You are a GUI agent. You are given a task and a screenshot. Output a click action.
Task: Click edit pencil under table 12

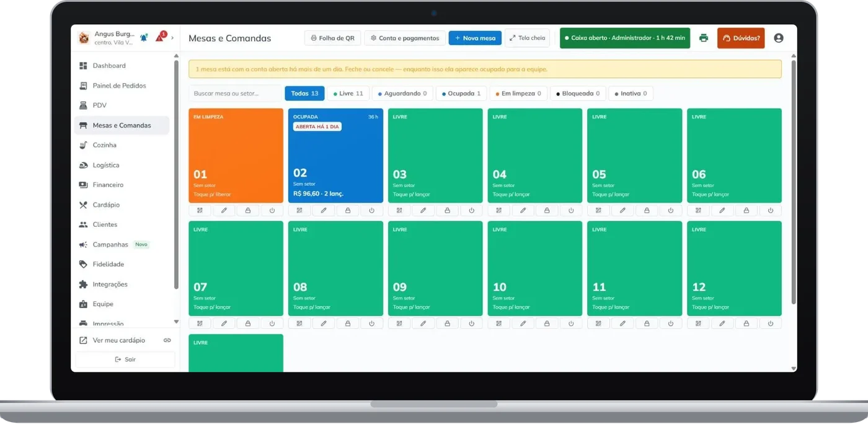coord(722,324)
